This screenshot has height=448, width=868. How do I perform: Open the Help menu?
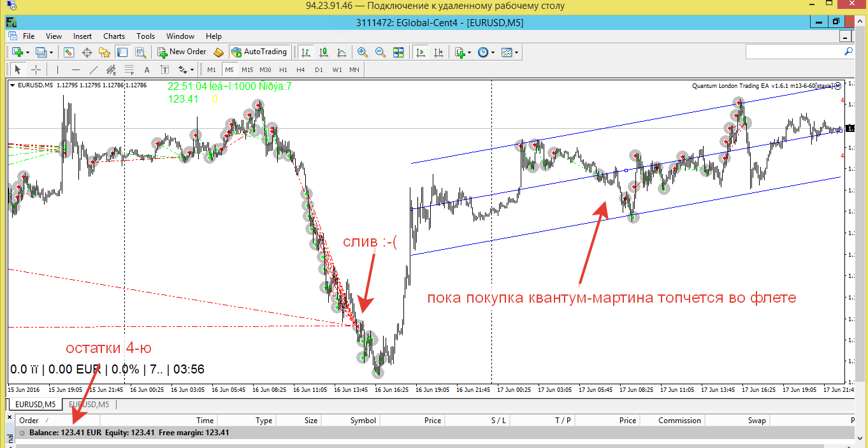[x=214, y=36]
